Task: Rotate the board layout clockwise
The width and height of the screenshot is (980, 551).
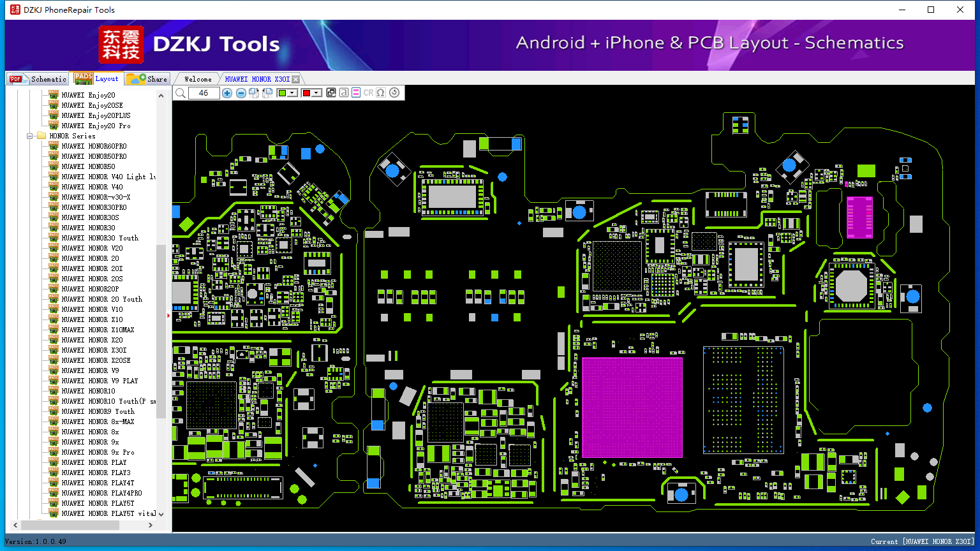Action: pos(254,93)
